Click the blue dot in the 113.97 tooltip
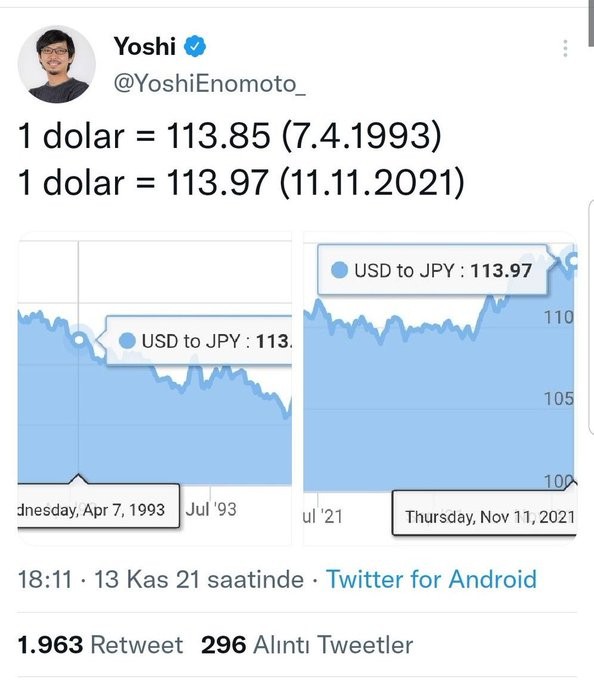 339,270
